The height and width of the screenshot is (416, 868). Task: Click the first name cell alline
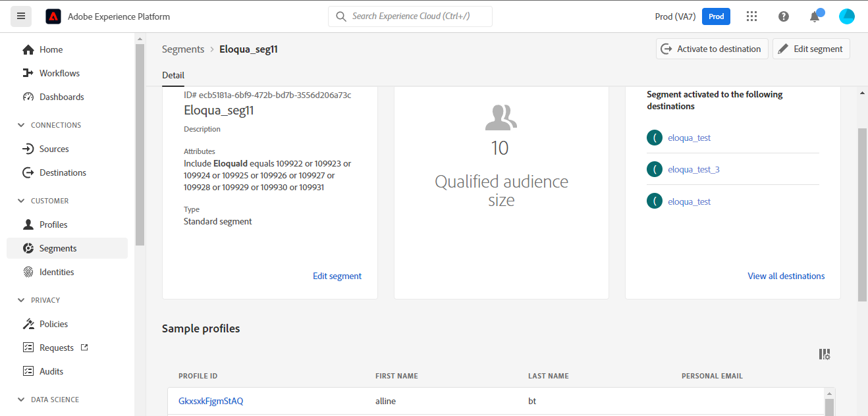click(385, 400)
